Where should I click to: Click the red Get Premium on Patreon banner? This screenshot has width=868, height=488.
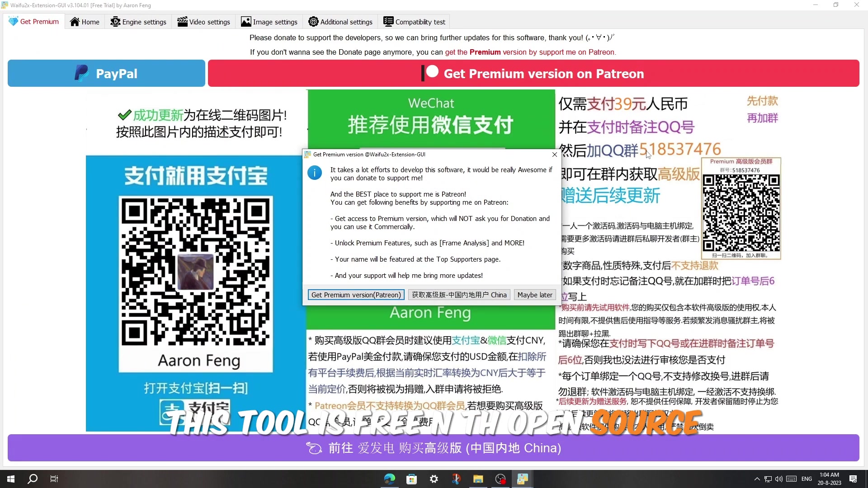tap(533, 73)
